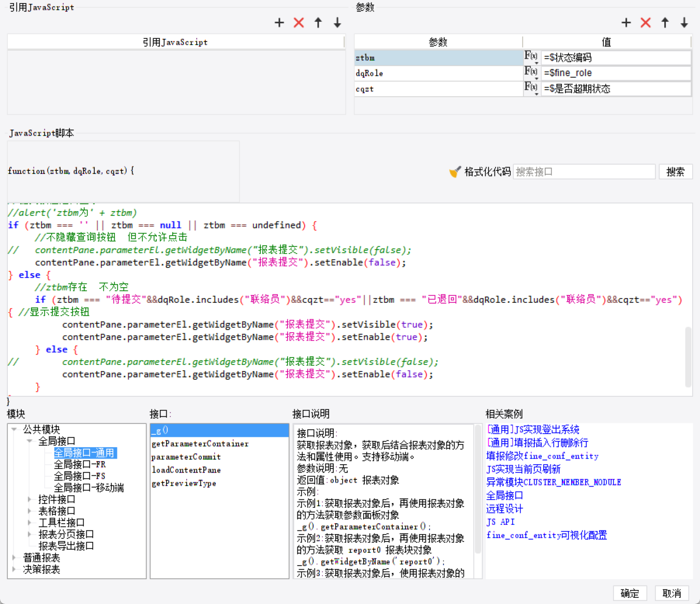Edit the value =$状态编码

click(x=616, y=57)
